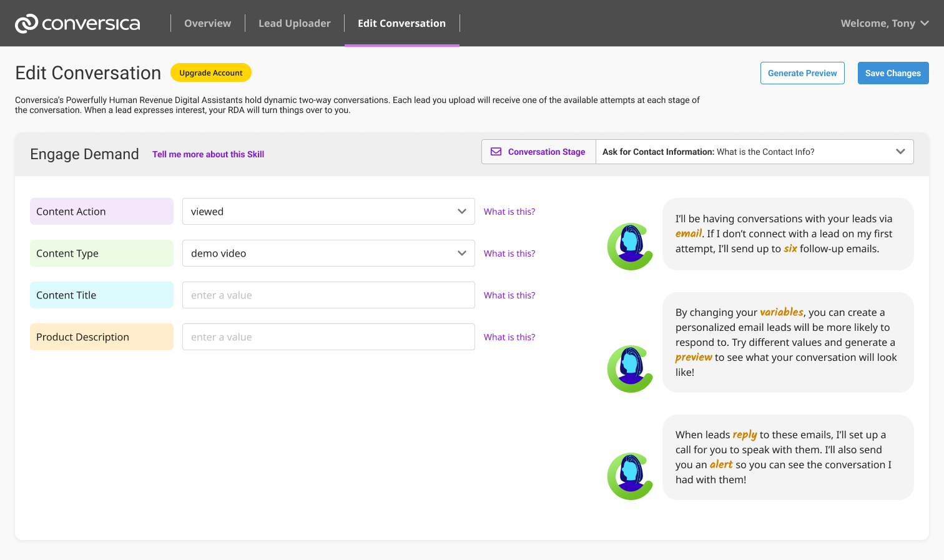
Task: Click the assistant avatar beside the reply message
Action: [x=630, y=476]
